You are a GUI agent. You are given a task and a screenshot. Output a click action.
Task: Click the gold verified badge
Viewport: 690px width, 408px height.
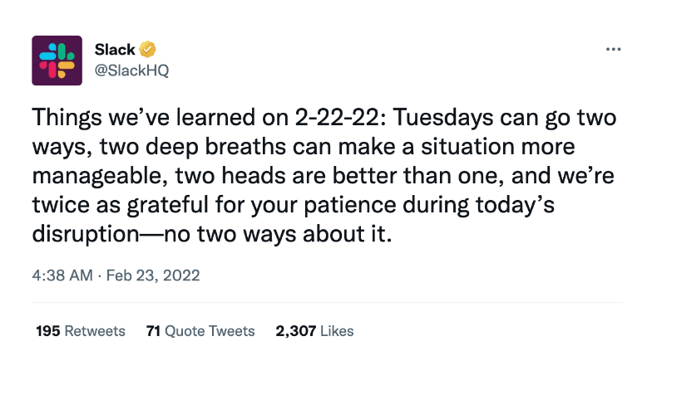tap(148, 49)
